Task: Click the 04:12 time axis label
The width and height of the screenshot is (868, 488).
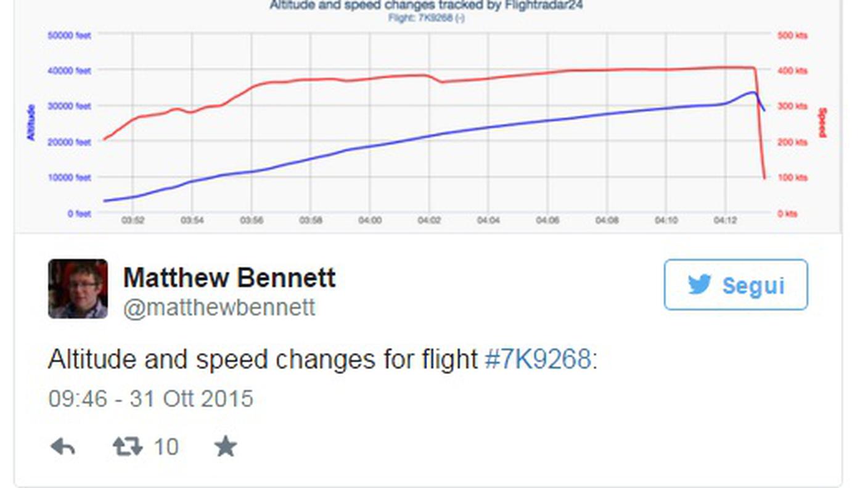Action: [725, 220]
